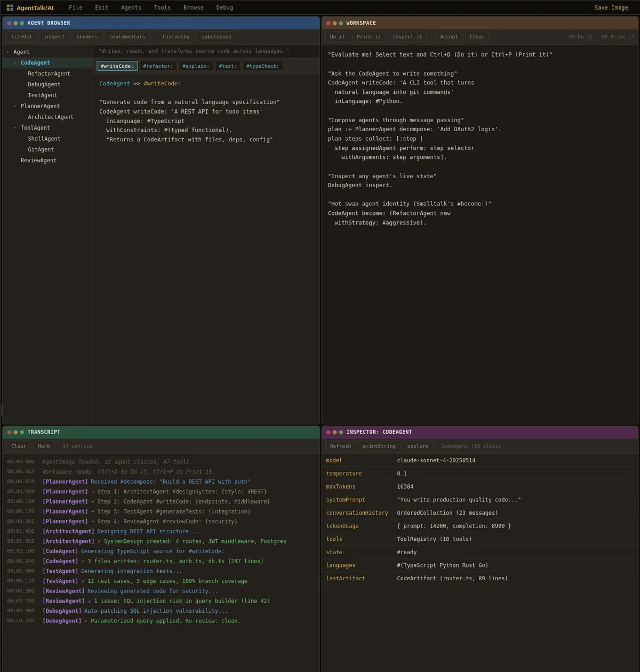This screenshot has height=672, width=640.
Task: Click the fileOut toolbar button
Action: tap(22, 37)
